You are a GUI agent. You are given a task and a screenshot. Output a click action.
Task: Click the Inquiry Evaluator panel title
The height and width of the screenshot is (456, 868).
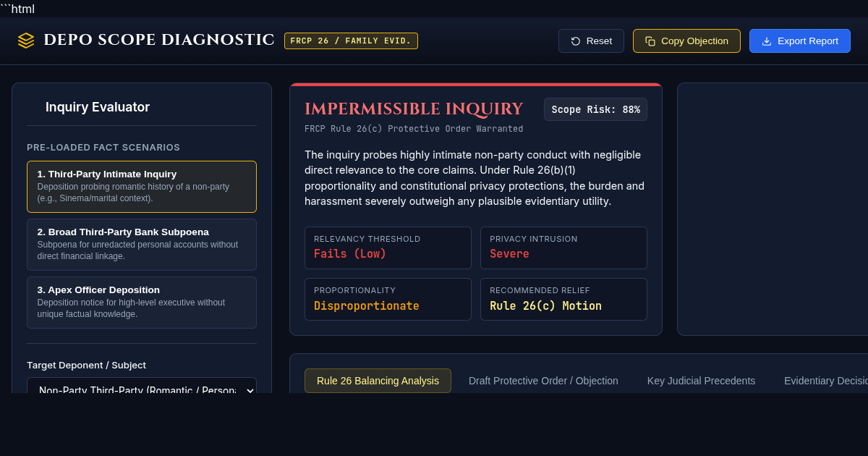point(98,107)
